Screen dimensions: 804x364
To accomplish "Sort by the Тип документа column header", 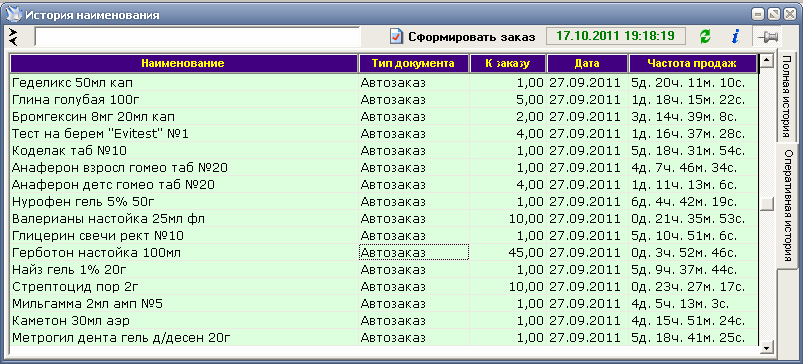I will coord(414,64).
